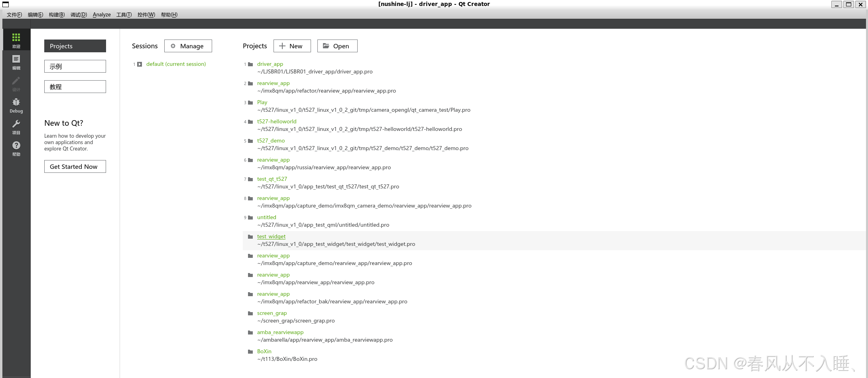Click folder icon beside t527-helloworld
This screenshot has height=378, width=868.
click(x=250, y=122)
